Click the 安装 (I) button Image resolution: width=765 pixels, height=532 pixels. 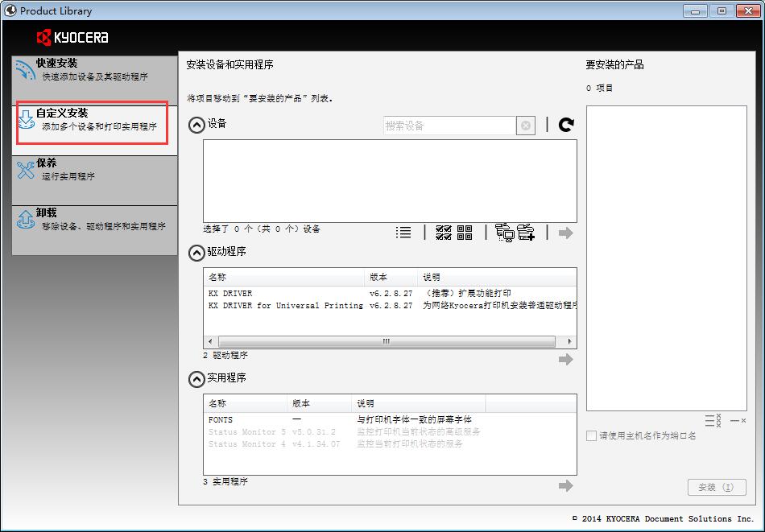716,487
